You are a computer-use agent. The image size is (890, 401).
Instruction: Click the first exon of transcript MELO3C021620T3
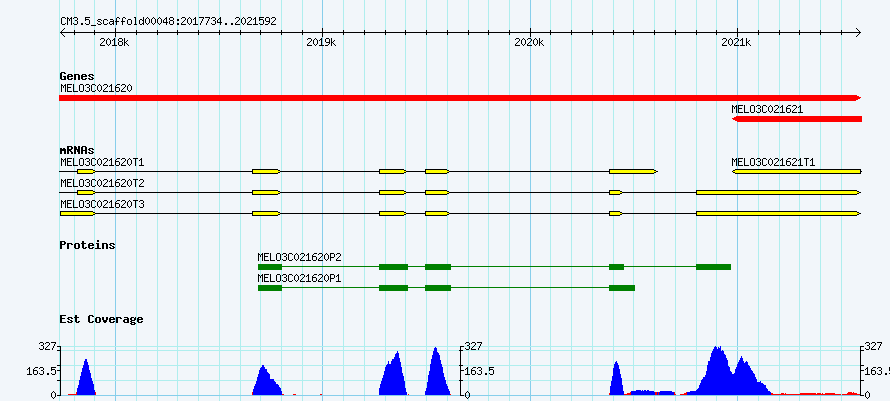[77, 214]
